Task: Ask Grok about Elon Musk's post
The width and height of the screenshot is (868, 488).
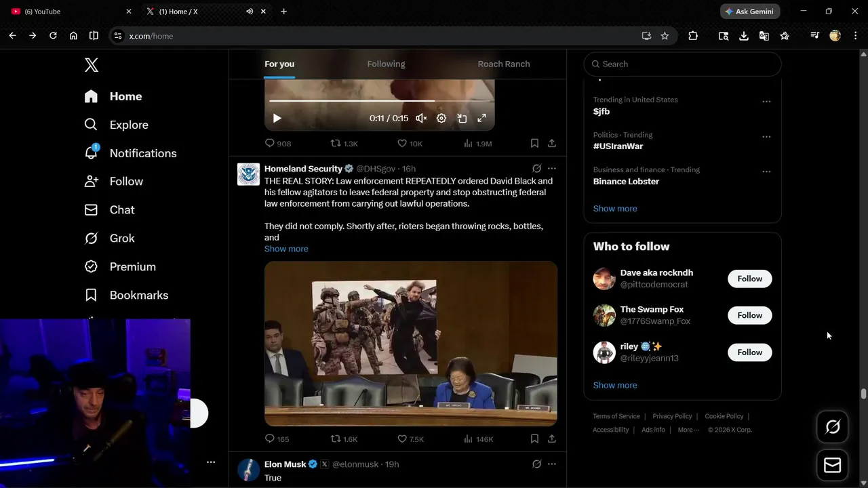Action: click(536, 464)
